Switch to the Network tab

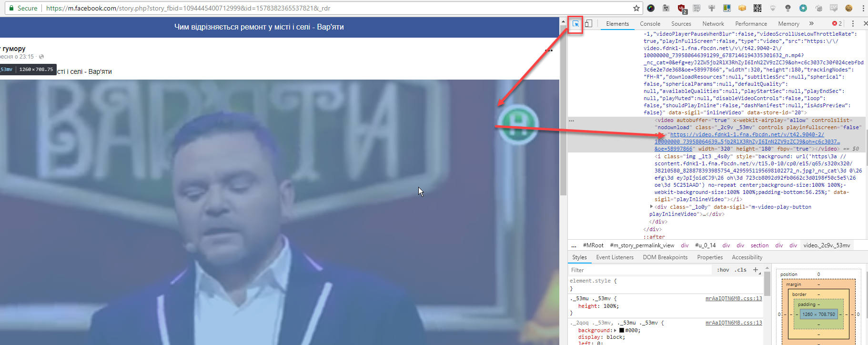point(713,24)
